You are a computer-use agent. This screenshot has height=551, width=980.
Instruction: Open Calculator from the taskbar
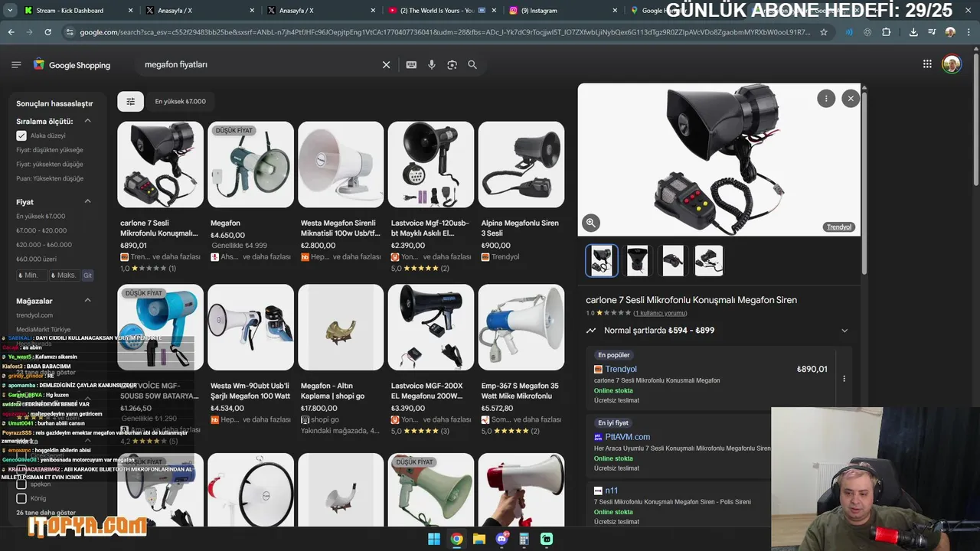pos(524,539)
